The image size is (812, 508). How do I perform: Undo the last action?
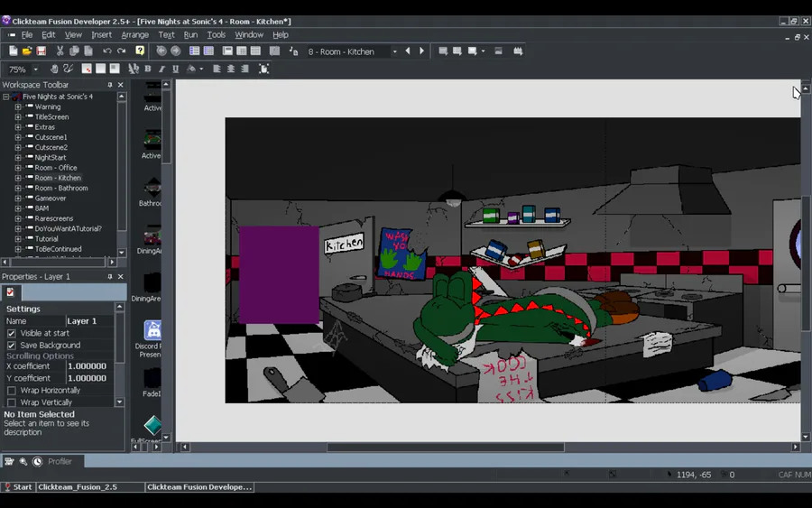tap(107, 51)
